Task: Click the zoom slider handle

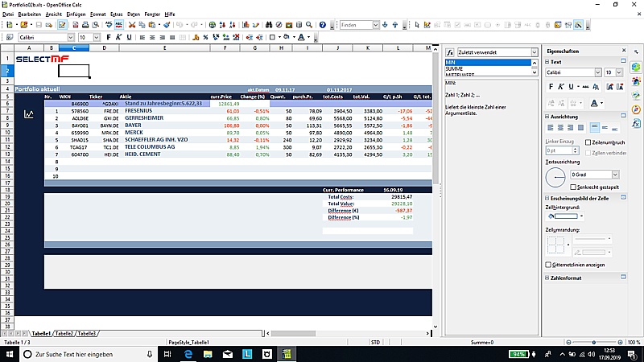Action: pos(594,343)
